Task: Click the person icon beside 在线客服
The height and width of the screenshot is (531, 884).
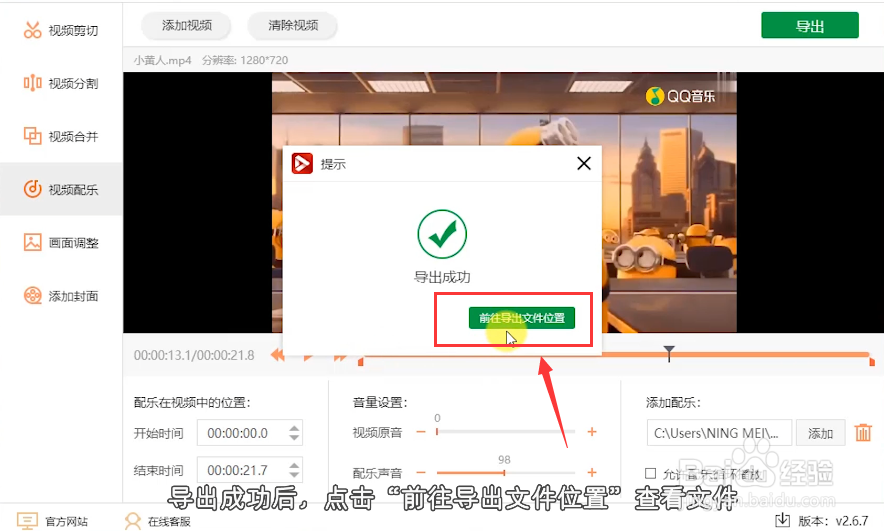Action: pyautogui.click(x=133, y=521)
